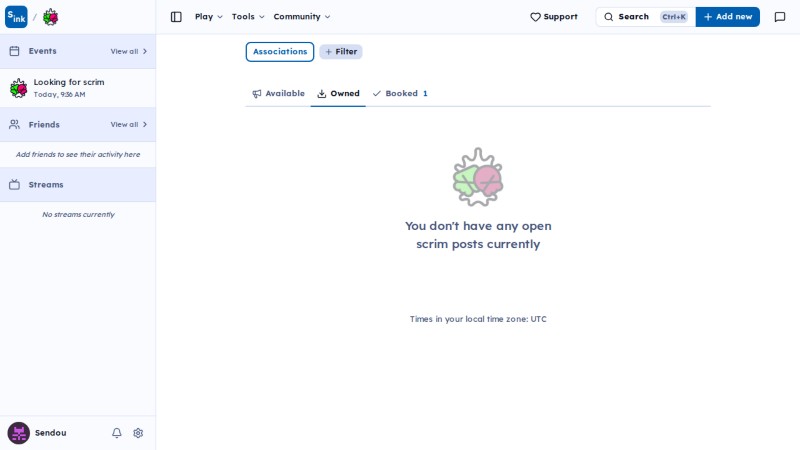Expand the Tools menu
Image resolution: width=800 pixels, height=450 pixels.
pyautogui.click(x=248, y=17)
